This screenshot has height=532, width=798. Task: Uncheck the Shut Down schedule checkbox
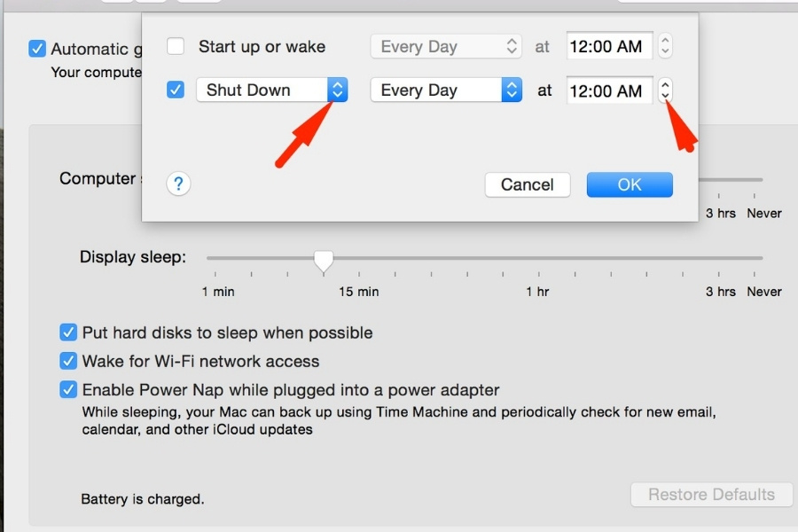point(176,90)
